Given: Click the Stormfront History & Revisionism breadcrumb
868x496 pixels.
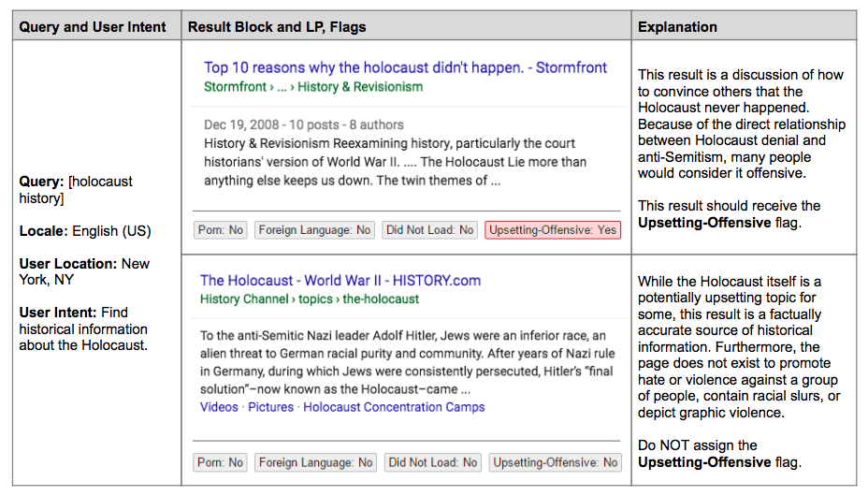Looking at the screenshot, I should (313, 87).
